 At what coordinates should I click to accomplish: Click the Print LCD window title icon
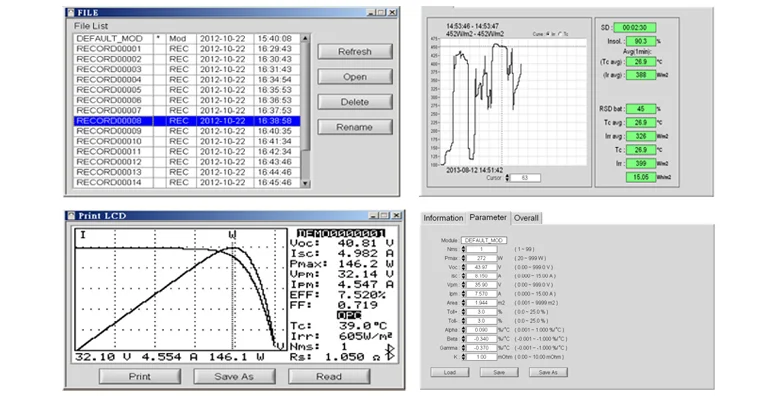71,215
